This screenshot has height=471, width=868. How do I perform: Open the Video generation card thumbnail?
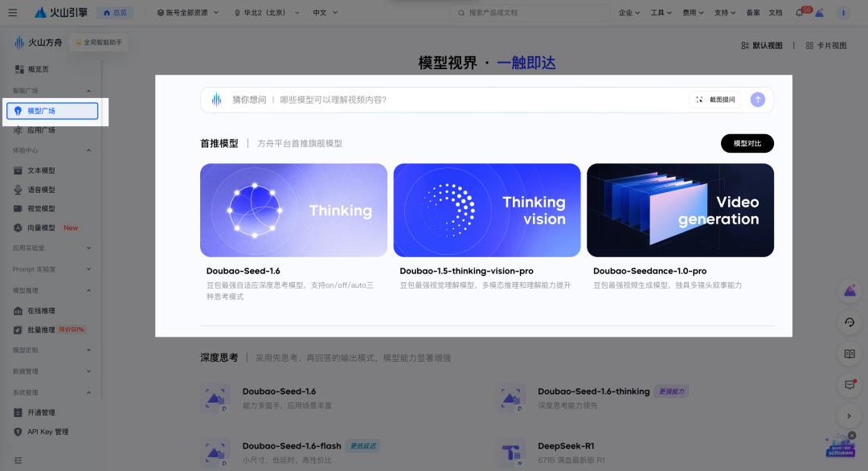[x=681, y=210]
